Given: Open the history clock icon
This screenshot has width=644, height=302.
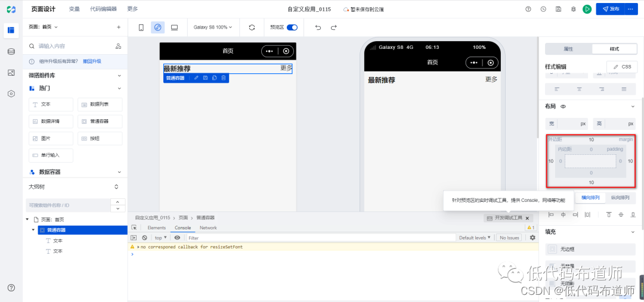Looking at the screenshot, I should click(x=543, y=9).
